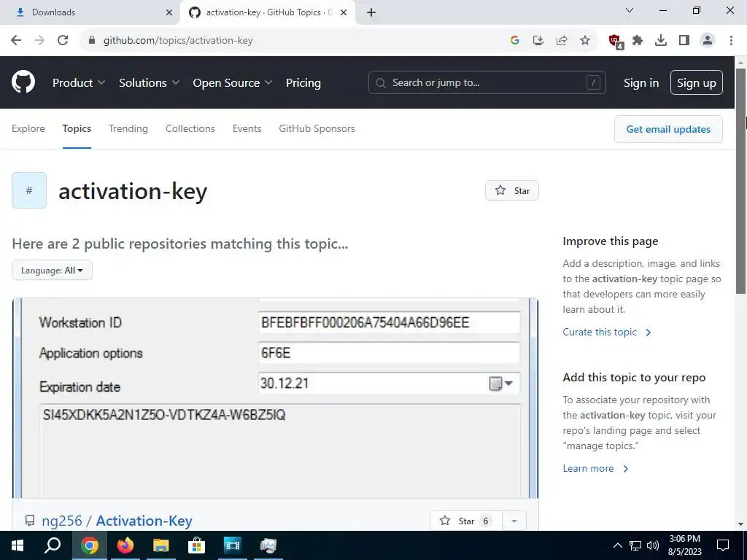This screenshot has height=560, width=747.
Task: Open Chrome three-dot menu
Action: (731, 41)
